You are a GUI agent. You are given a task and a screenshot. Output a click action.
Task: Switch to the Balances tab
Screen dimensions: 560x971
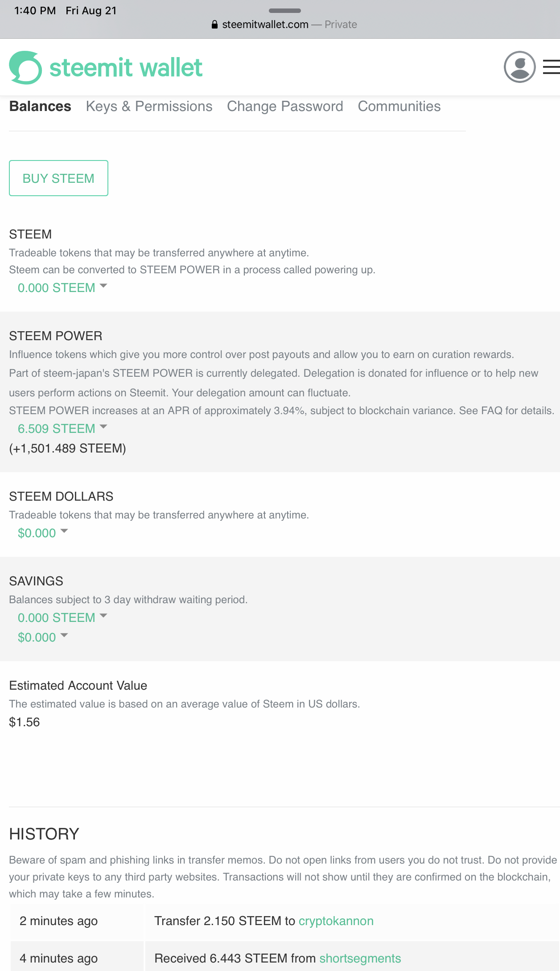tap(40, 107)
